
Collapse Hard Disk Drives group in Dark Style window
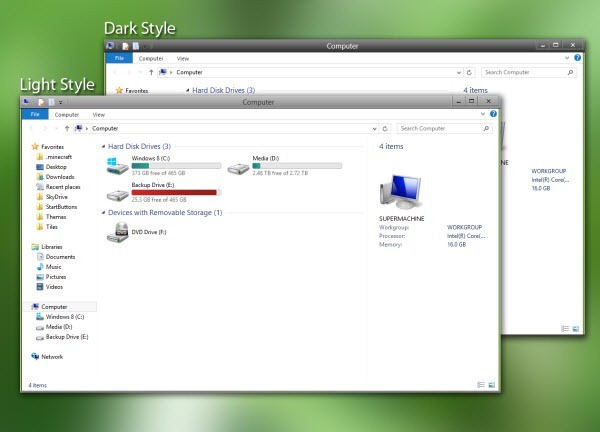pyautogui.click(x=188, y=90)
